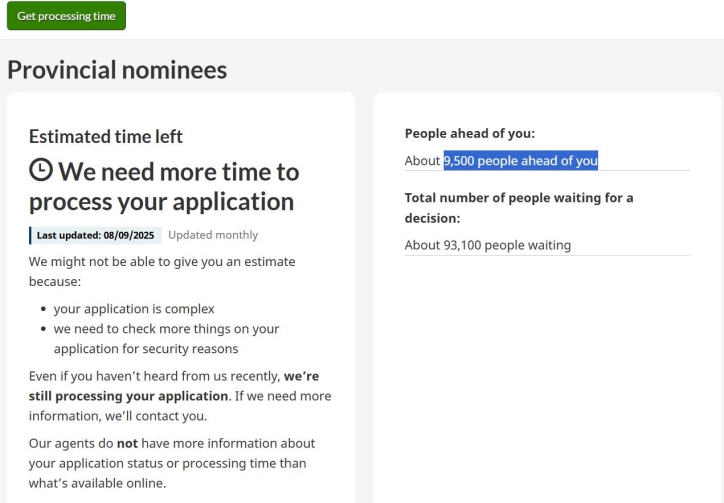The width and height of the screenshot is (724, 503).
Task: Click "About" before the highlighted 9,500 text
Action: 422,160
